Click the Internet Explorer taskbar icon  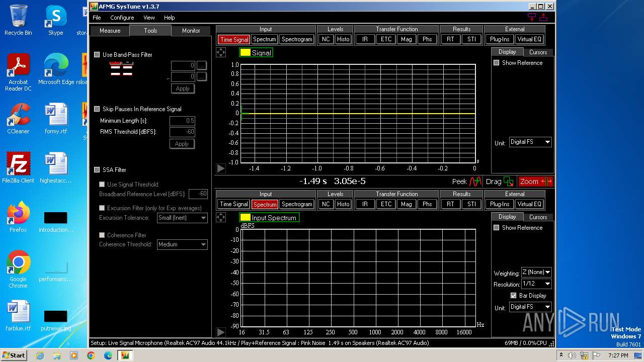[x=40, y=355]
